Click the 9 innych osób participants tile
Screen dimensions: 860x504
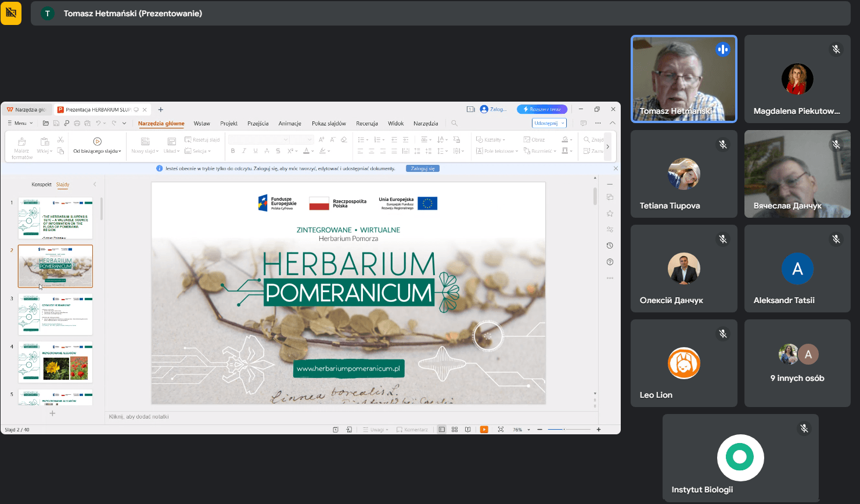coord(797,363)
